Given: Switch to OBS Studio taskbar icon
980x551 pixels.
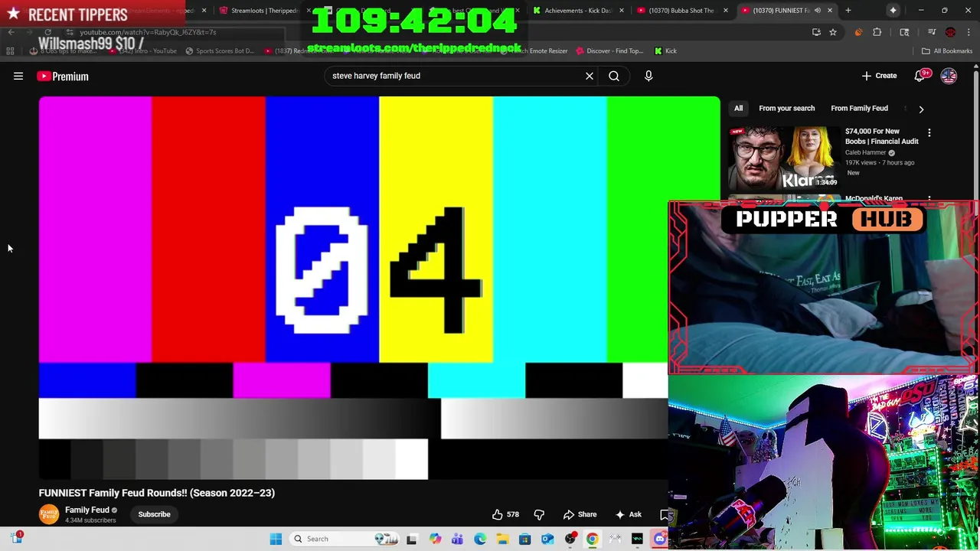Looking at the screenshot, I should coord(570,539).
